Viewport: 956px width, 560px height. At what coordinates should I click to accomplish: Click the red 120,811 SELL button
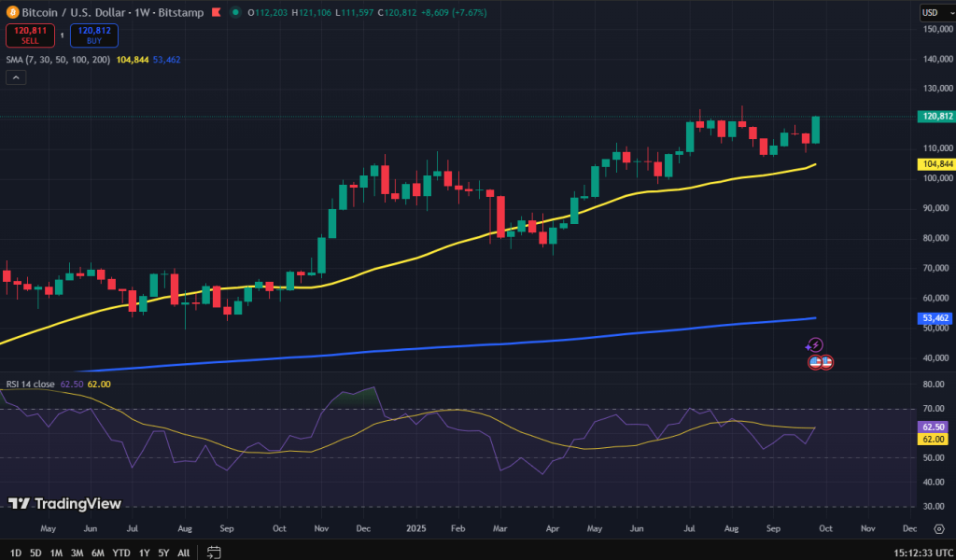(30, 35)
